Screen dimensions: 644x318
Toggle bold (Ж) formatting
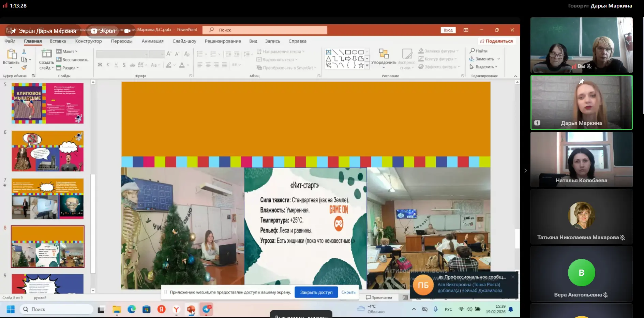100,65
